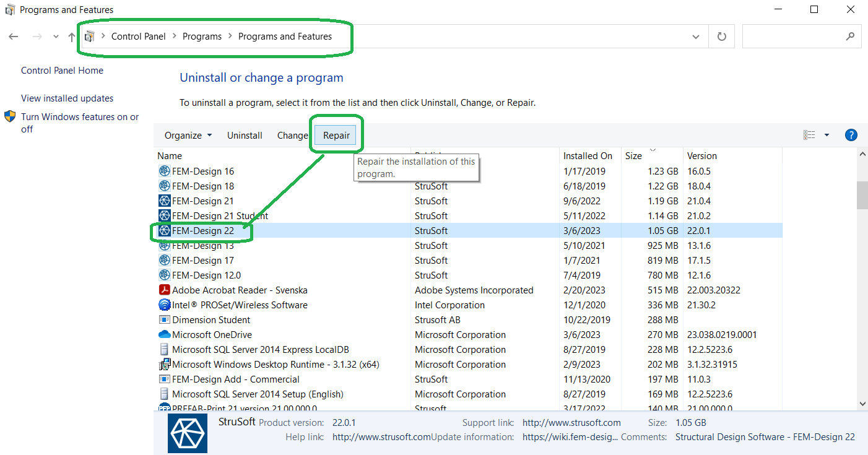Click Change in the toolbar
Viewport: 868px width, 455px height.
click(292, 136)
